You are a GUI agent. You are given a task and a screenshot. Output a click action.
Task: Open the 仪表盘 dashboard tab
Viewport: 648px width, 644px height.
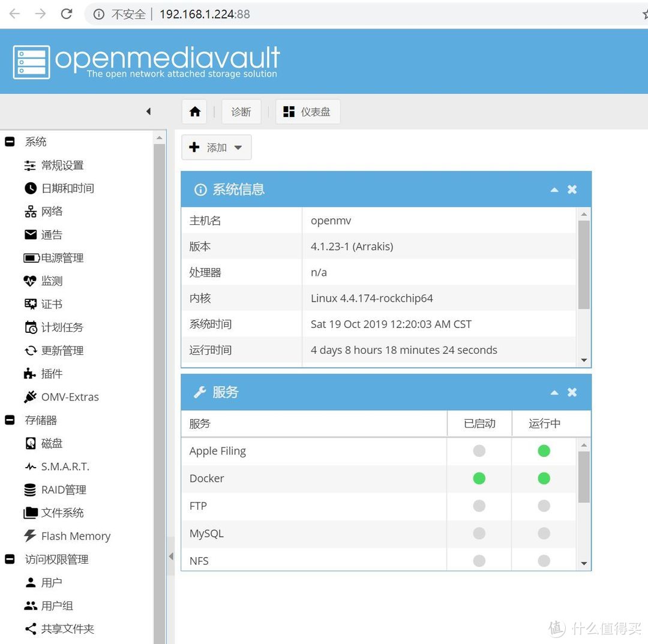click(x=307, y=112)
